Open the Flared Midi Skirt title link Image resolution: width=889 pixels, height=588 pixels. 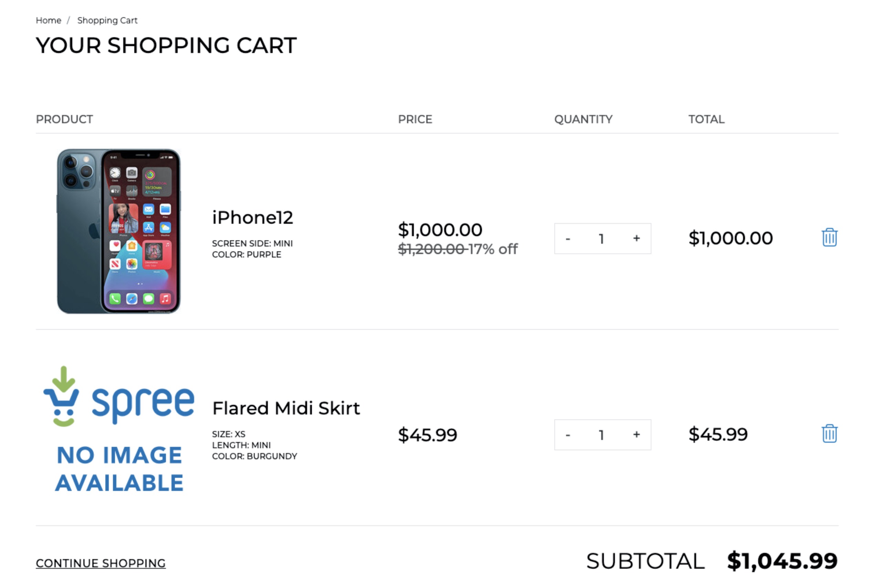point(286,408)
